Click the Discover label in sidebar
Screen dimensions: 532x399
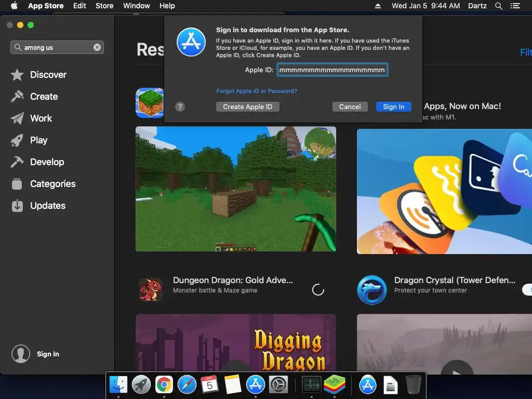[48, 75]
